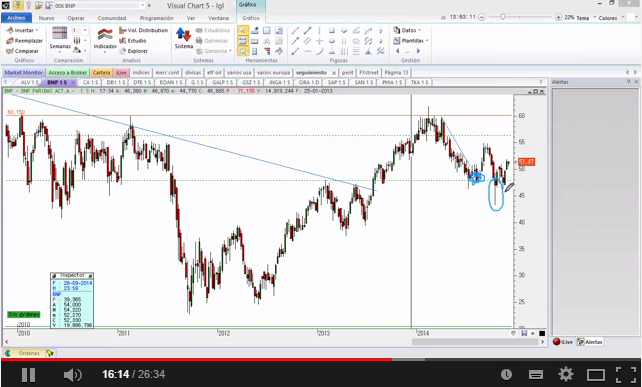Open the Datos dropdown

tap(408, 30)
